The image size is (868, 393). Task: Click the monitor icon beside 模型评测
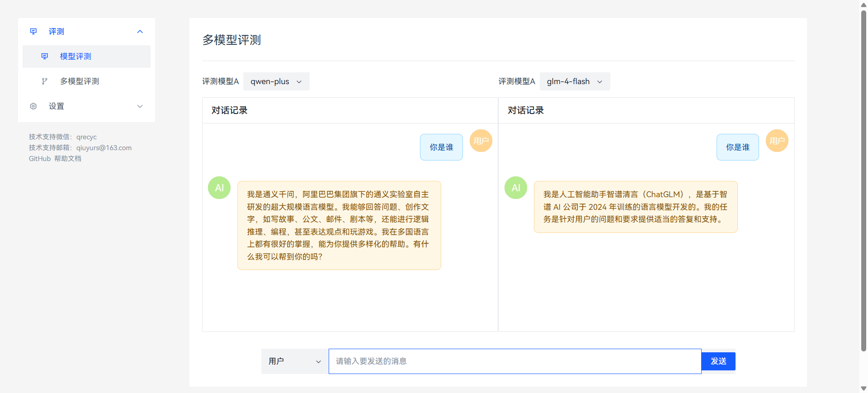45,57
